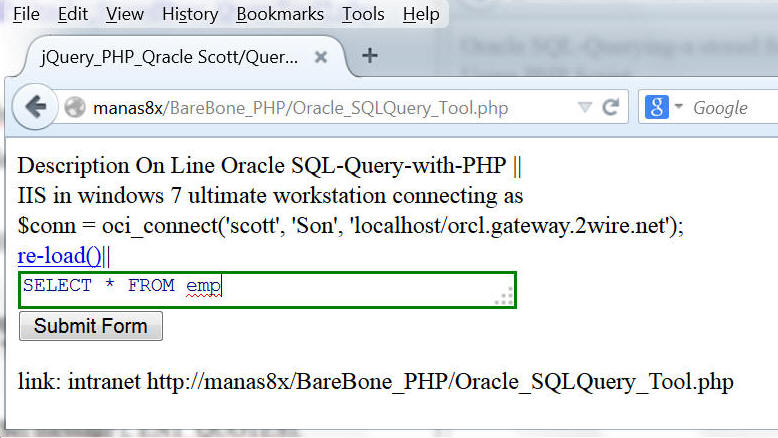Screen dimensions: 778x438
Task: Open the View menu
Action: pyautogui.click(x=125, y=14)
